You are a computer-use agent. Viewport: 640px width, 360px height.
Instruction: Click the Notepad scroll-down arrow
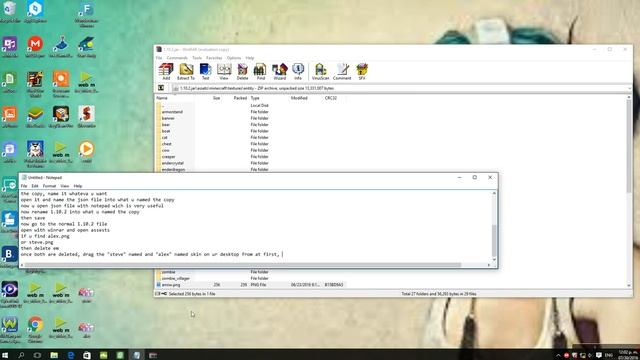tap(494, 260)
